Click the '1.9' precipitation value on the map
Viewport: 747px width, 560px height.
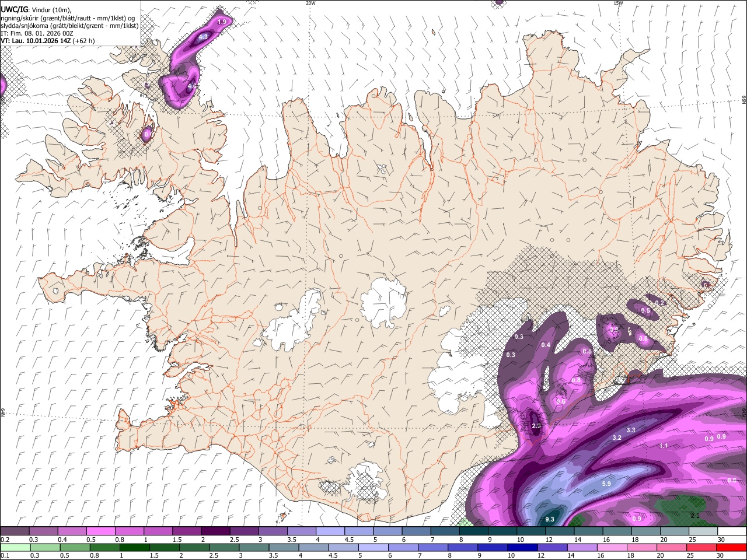pyautogui.click(x=221, y=22)
